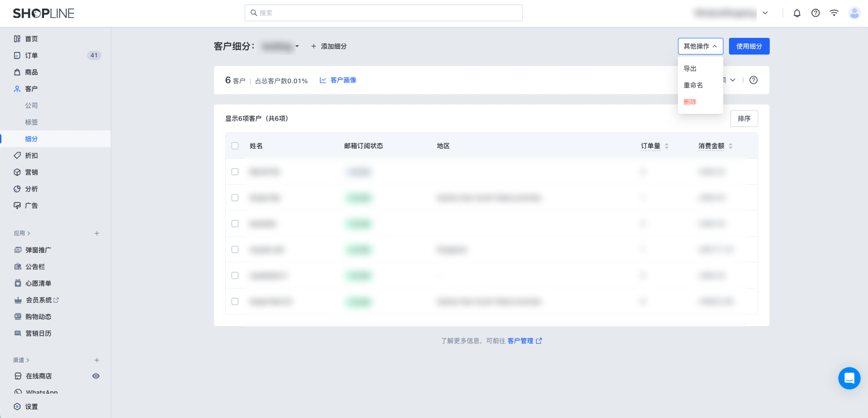Expand the 渠道 section
Viewport: 868px width, 418px height.
(x=21, y=360)
